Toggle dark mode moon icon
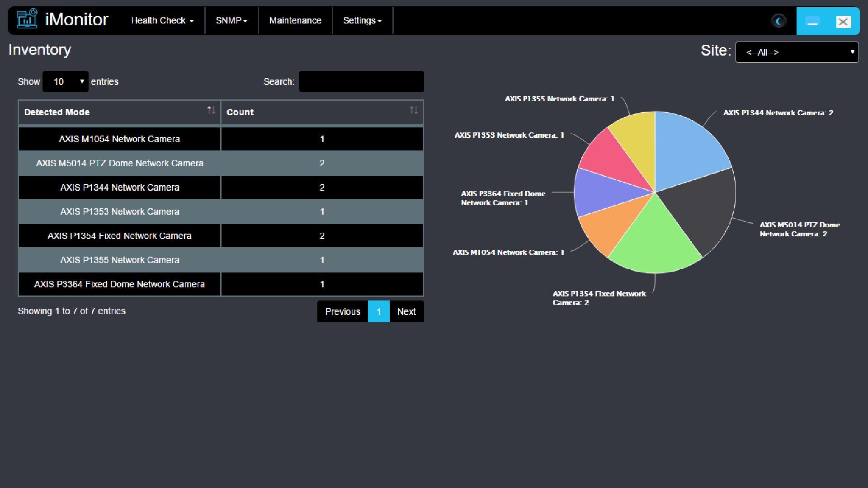The height and width of the screenshot is (488, 868). [778, 21]
